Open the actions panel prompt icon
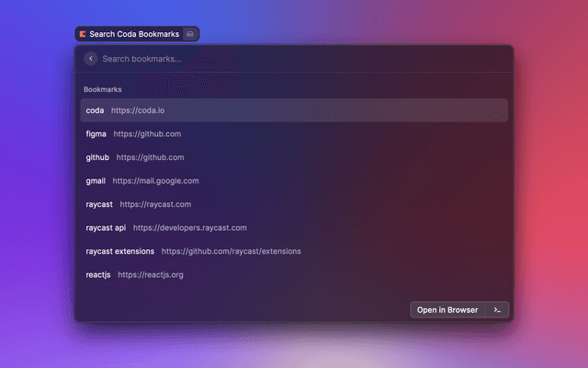The height and width of the screenshot is (368, 588). [x=496, y=310]
